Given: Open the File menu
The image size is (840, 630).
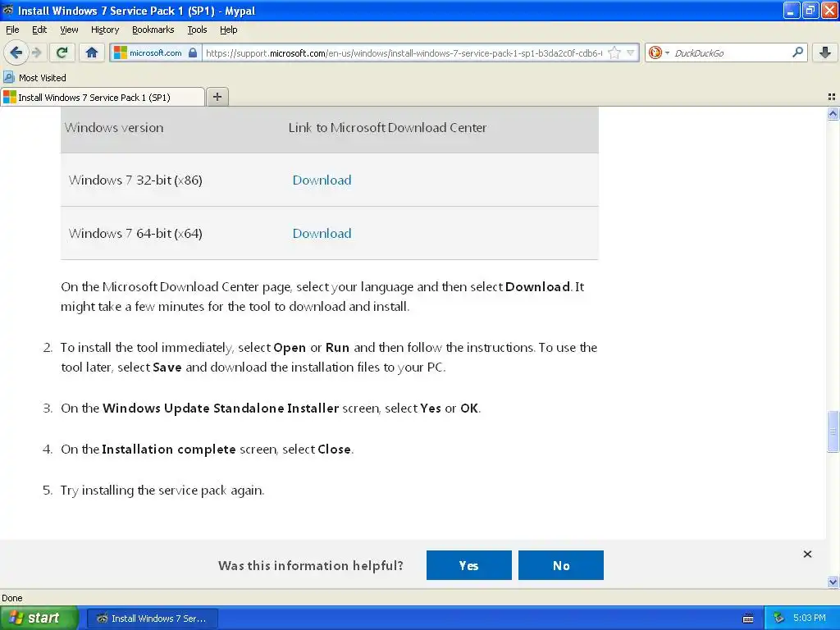Looking at the screenshot, I should coord(12,30).
